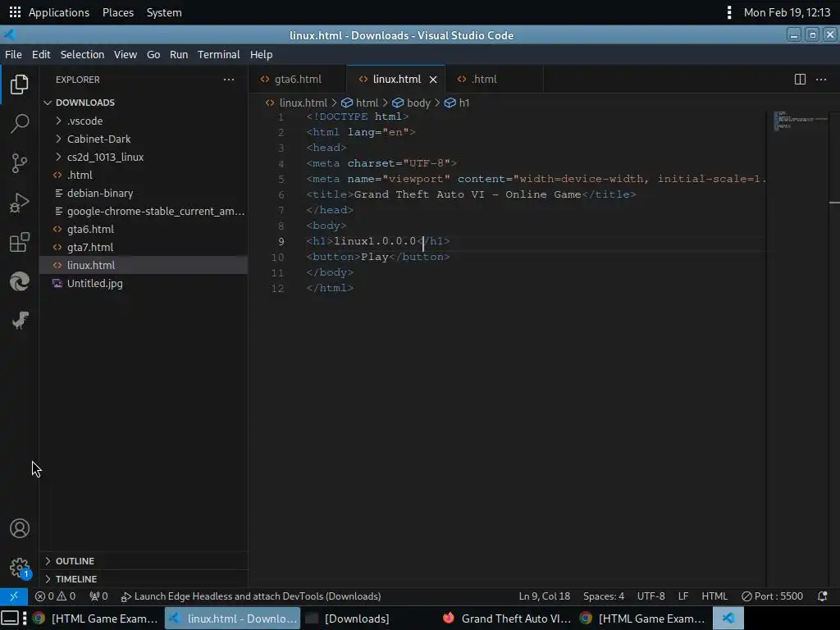This screenshot has height=630, width=840.
Task: Open the View menu
Action: 126,55
